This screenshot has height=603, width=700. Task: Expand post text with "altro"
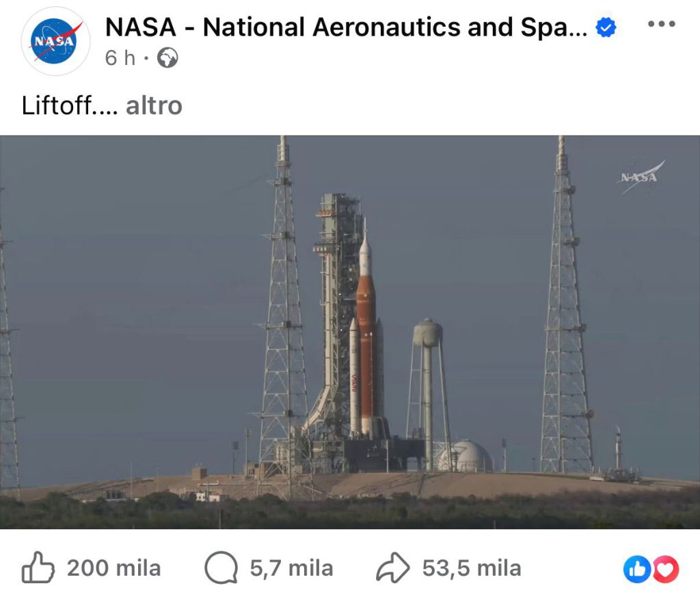(x=154, y=106)
